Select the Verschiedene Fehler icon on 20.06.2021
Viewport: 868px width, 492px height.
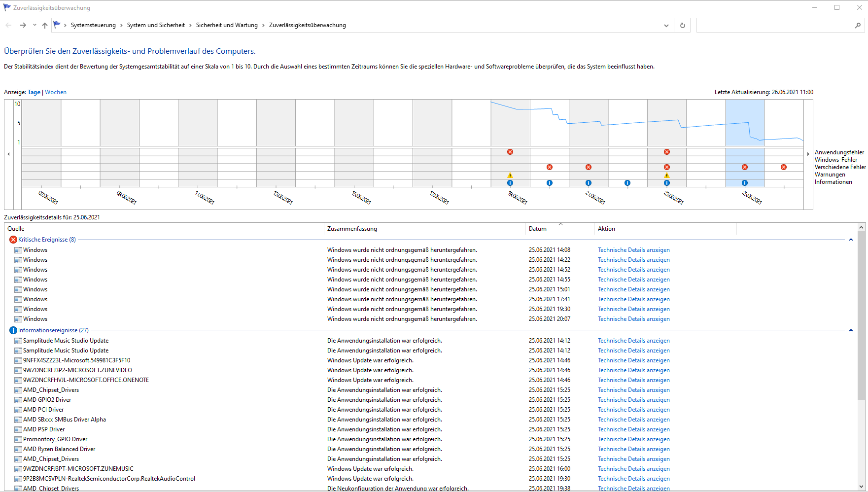tap(550, 167)
